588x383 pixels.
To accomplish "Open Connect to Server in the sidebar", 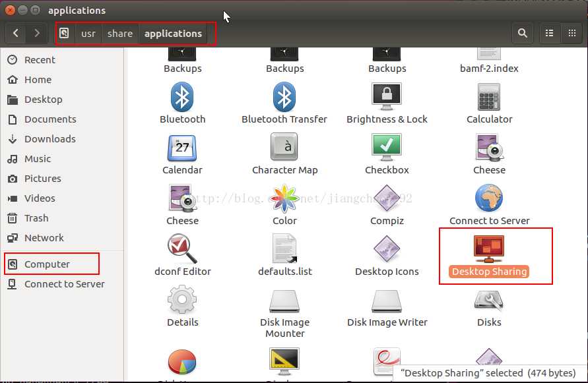I will point(62,284).
